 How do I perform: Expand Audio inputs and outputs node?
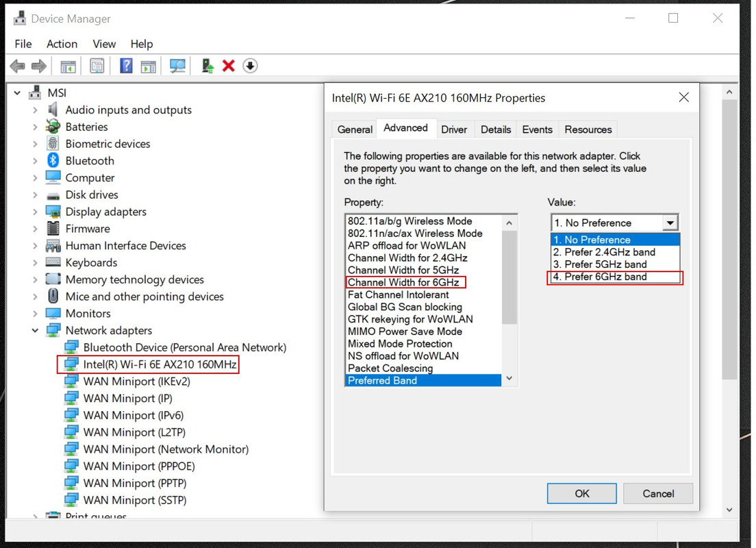tap(35, 110)
